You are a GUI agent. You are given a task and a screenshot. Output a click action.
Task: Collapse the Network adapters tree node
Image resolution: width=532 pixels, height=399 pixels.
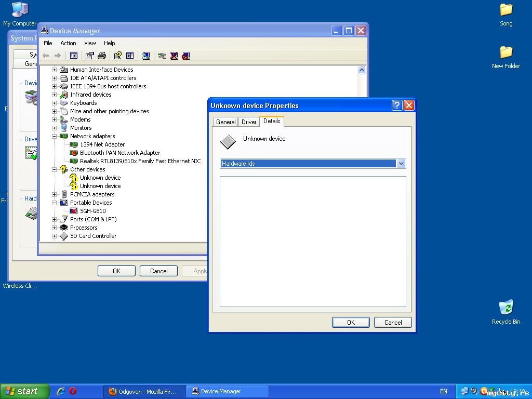pyautogui.click(x=54, y=136)
